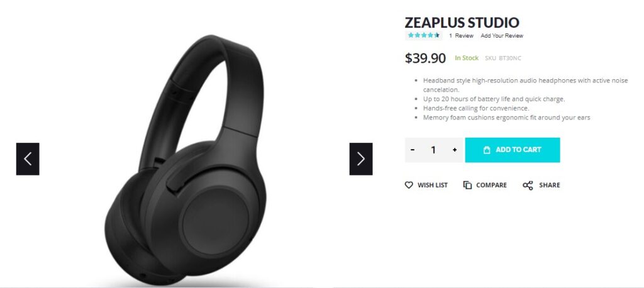The image size is (644, 288).
Task: Click the $39.90 price label
Action: pos(425,58)
